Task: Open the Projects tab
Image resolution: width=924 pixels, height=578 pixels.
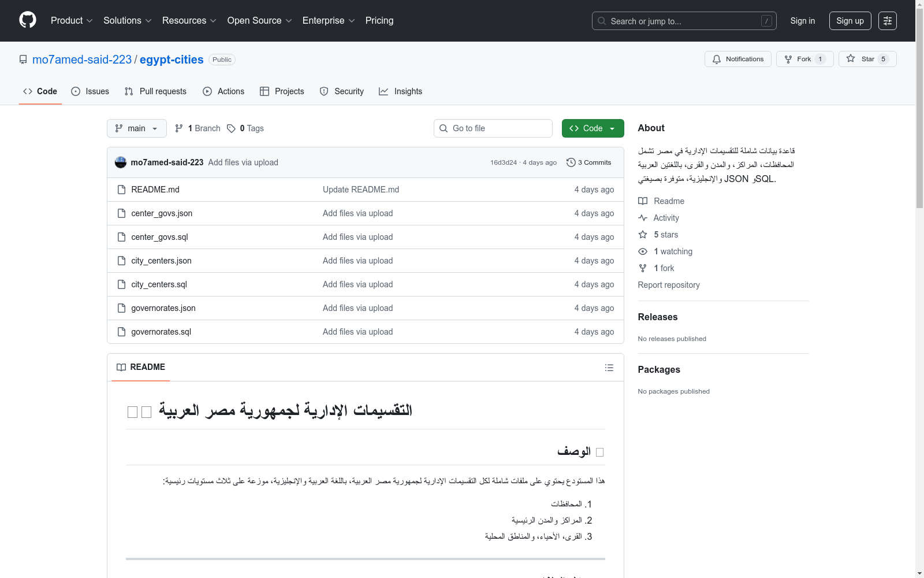Action: pos(282,91)
